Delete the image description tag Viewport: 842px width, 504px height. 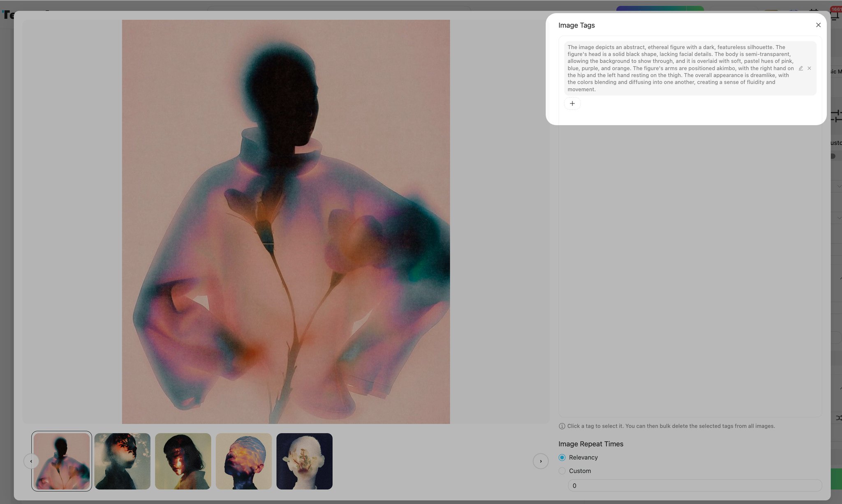[x=809, y=68]
